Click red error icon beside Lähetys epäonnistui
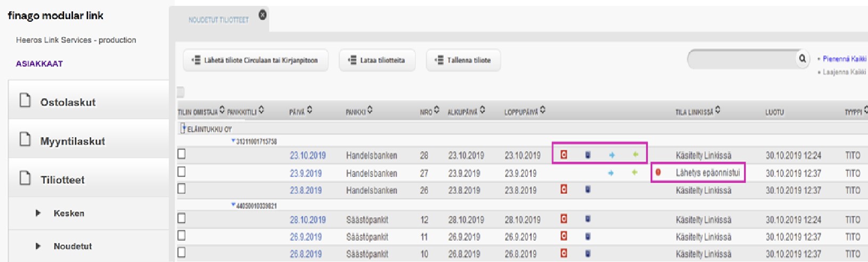The image size is (868, 262). [658, 173]
